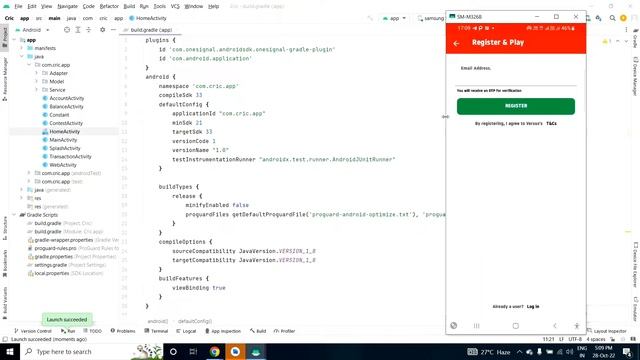
Task: Select gradle-wrapper.properties file
Action: coord(64,240)
